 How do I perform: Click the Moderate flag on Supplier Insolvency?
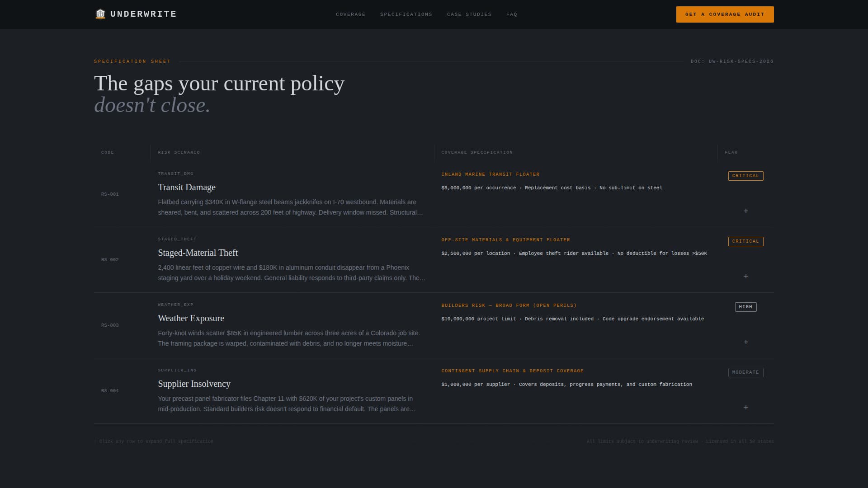click(x=745, y=372)
